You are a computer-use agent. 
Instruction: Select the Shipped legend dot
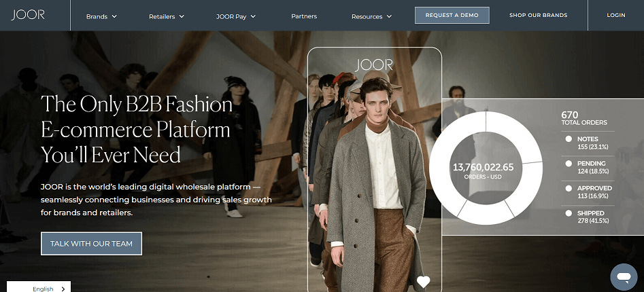pyautogui.click(x=569, y=213)
